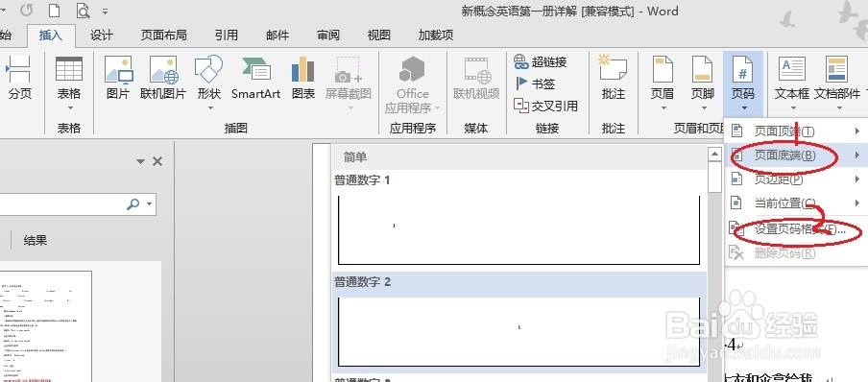Image resolution: width=868 pixels, height=382 pixels.
Task: Switch to the 页面布局 ribbon tab
Action: point(164,36)
